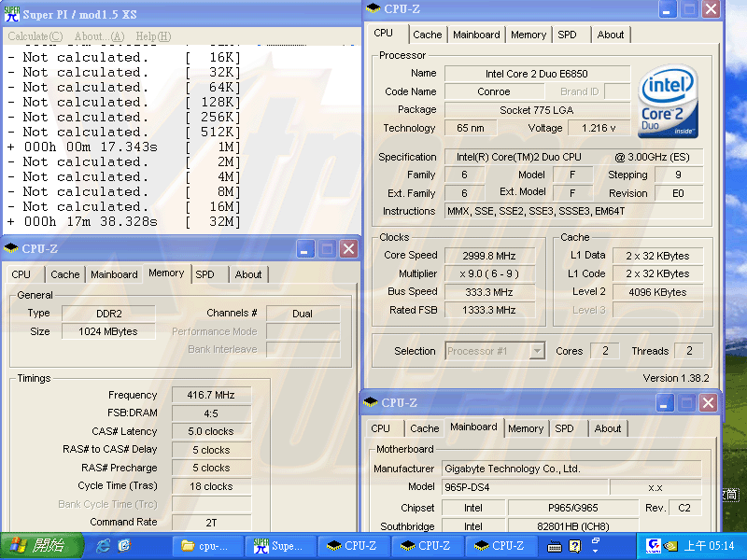Open the Help menu in Super PI

click(153, 36)
